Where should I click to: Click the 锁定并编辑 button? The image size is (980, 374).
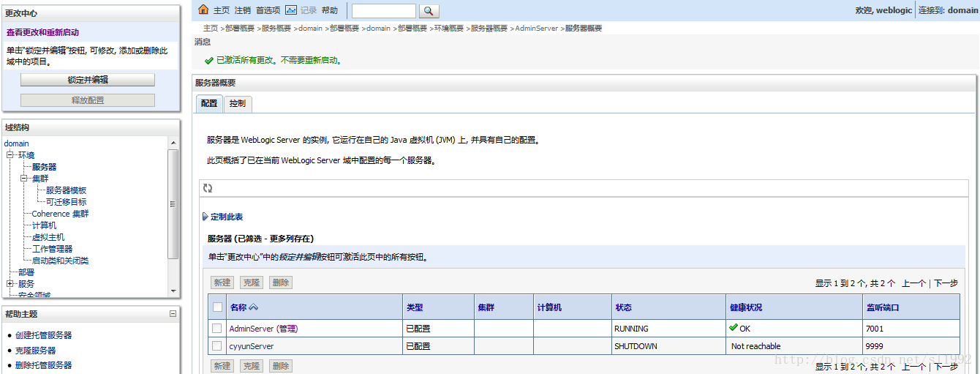point(88,80)
